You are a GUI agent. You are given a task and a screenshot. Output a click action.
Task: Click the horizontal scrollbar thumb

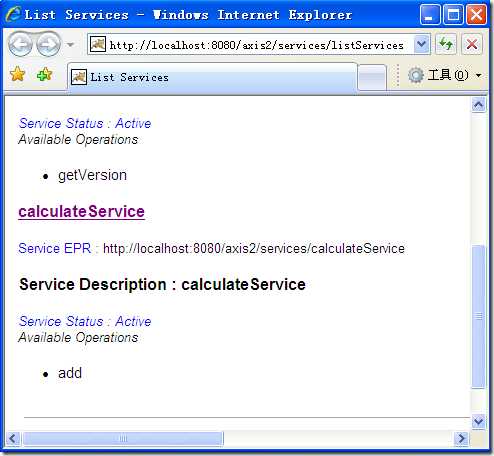click(x=123, y=438)
